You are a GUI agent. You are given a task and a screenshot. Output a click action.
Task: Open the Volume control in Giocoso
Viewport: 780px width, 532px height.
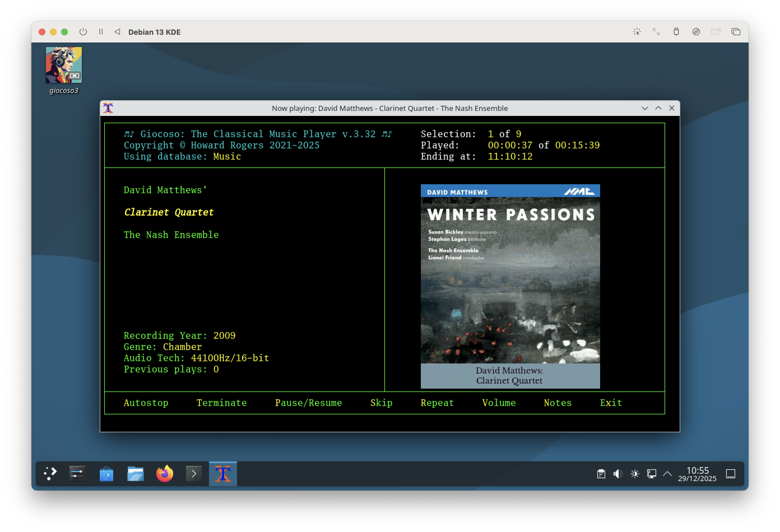(499, 403)
